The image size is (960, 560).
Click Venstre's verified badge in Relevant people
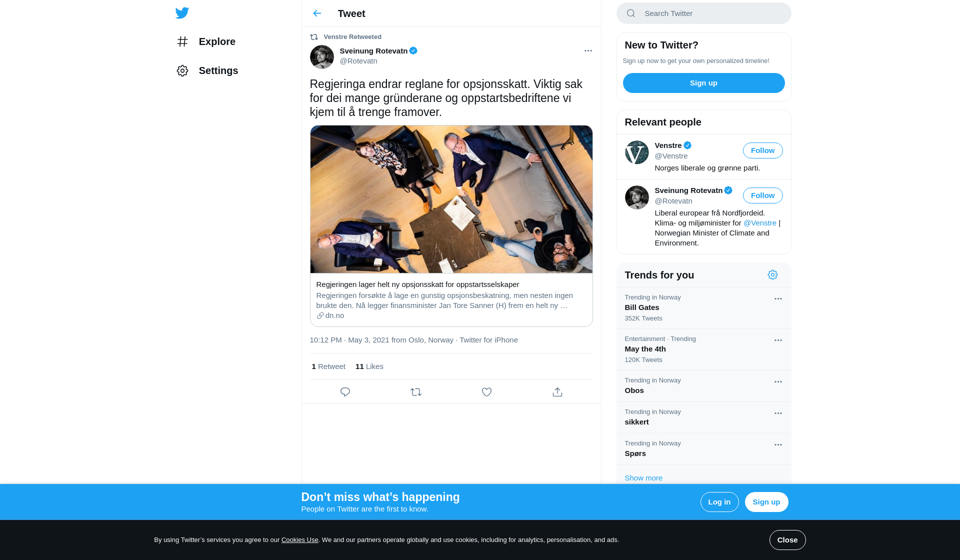click(x=687, y=145)
